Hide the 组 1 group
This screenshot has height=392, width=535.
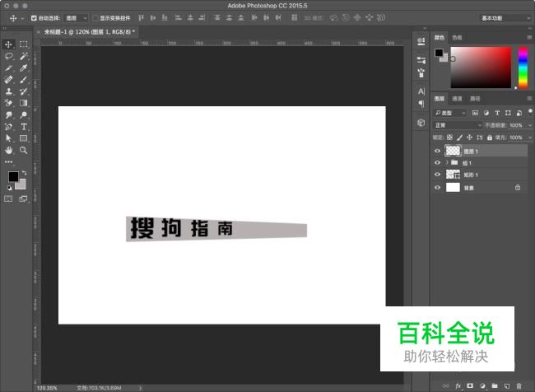[x=437, y=162]
